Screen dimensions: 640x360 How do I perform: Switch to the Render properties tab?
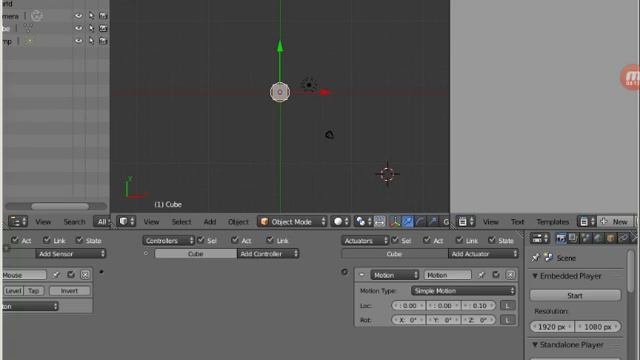point(561,238)
